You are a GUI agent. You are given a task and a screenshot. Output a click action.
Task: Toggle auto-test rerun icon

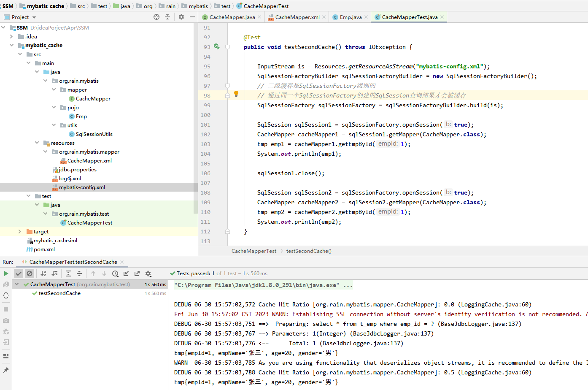click(6, 295)
